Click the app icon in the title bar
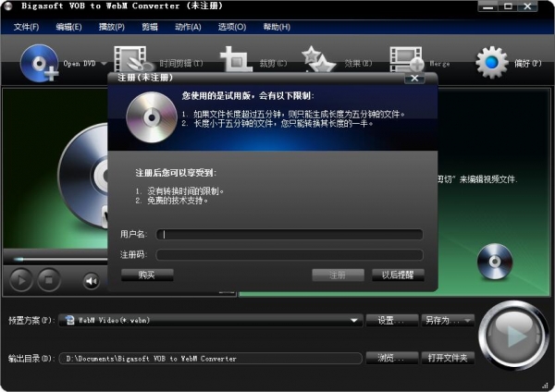 point(7,6)
